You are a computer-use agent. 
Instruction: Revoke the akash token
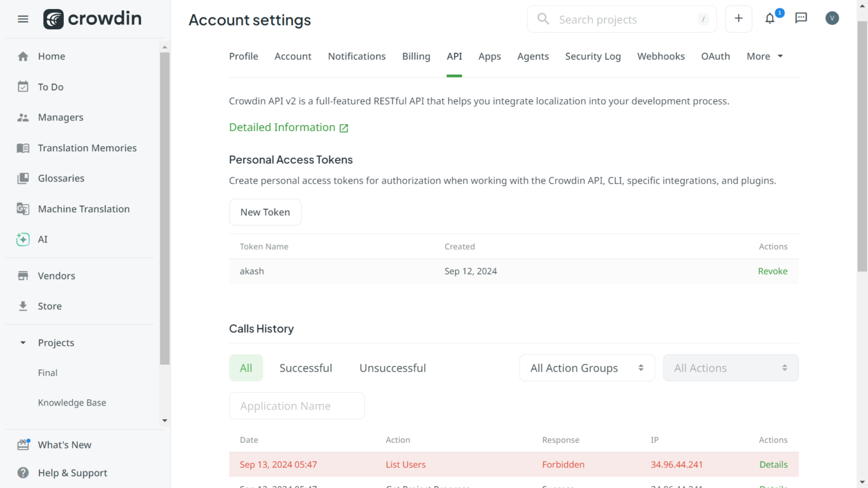[772, 271]
